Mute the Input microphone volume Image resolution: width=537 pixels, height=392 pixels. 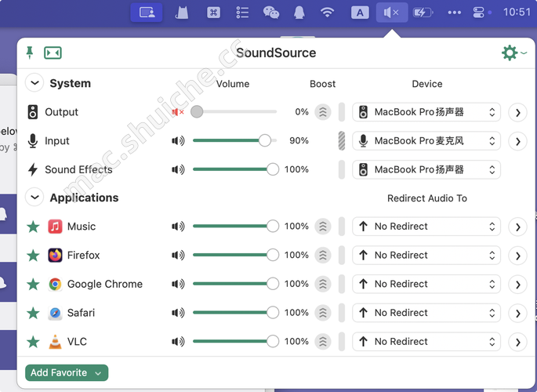click(178, 141)
